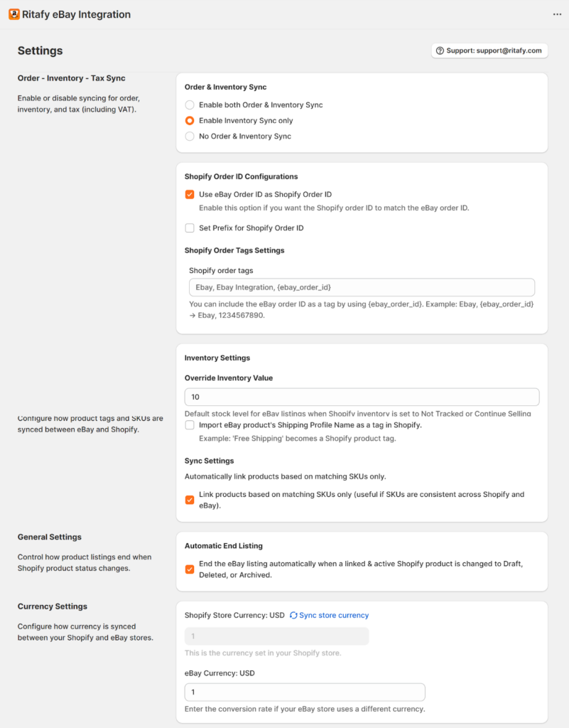Click the Settings page heading
The image size is (569, 728).
click(x=40, y=50)
